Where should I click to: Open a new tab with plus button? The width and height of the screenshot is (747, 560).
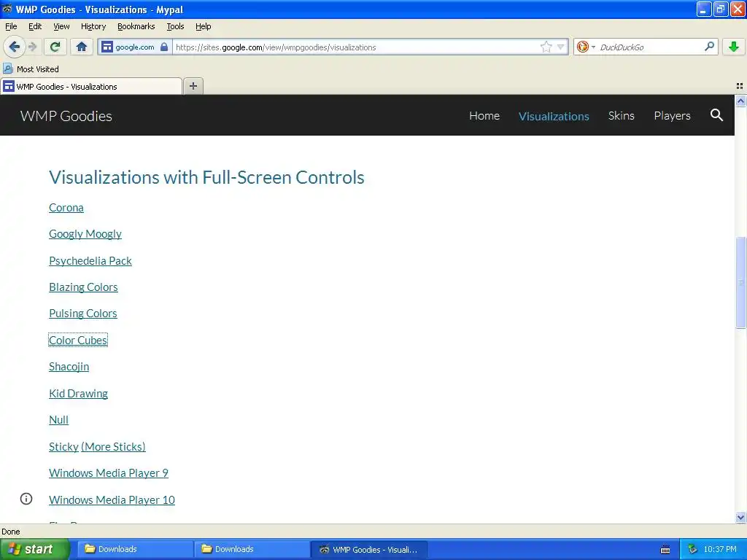click(x=193, y=86)
